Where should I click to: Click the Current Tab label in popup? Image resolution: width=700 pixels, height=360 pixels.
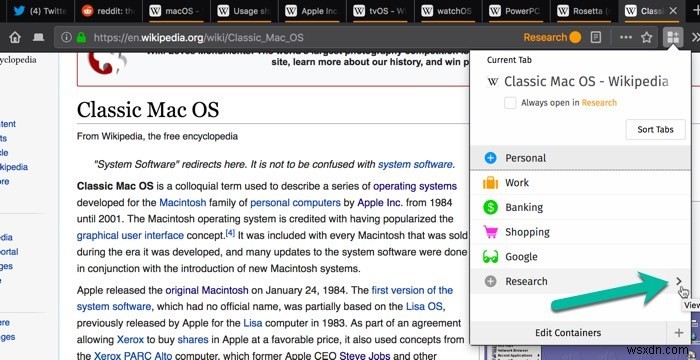tap(509, 60)
